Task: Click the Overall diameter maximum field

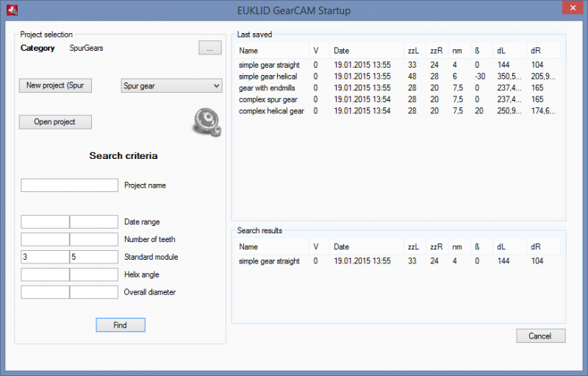Action: (94, 292)
